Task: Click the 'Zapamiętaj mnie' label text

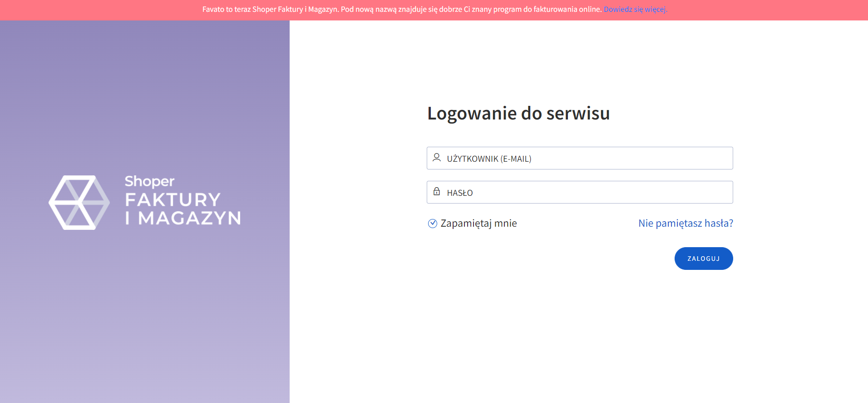Action: click(478, 223)
